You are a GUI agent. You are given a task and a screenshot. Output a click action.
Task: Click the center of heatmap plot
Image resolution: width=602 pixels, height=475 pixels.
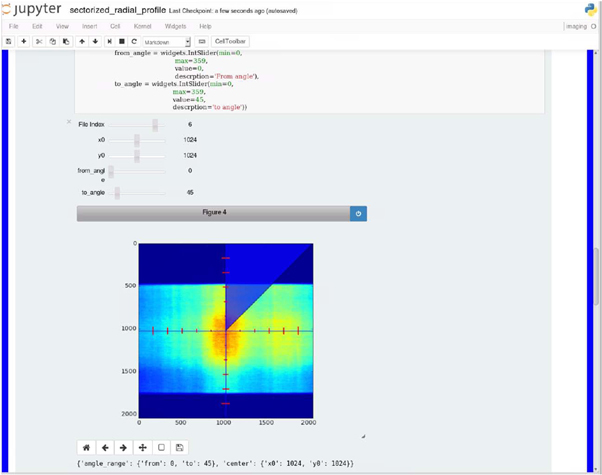(x=226, y=331)
